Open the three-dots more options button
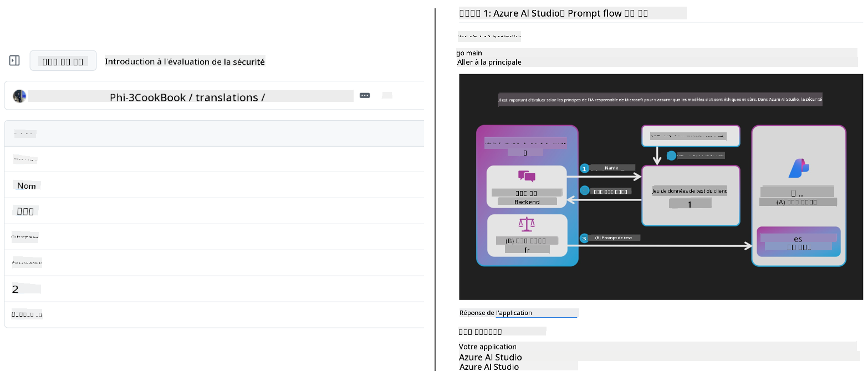Image resolution: width=868 pixels, height=377 pixels. [x=365, y=95]
